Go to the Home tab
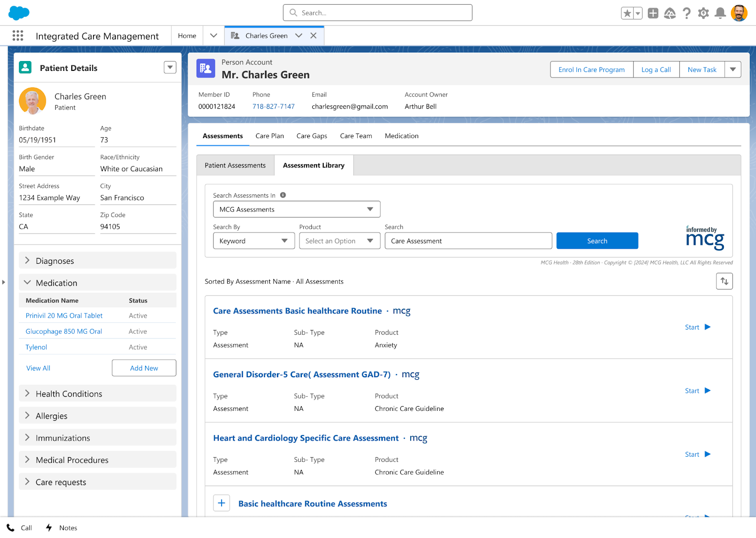Screen dimensions: 756x538 pyautogui.click(x=187, y=35)
